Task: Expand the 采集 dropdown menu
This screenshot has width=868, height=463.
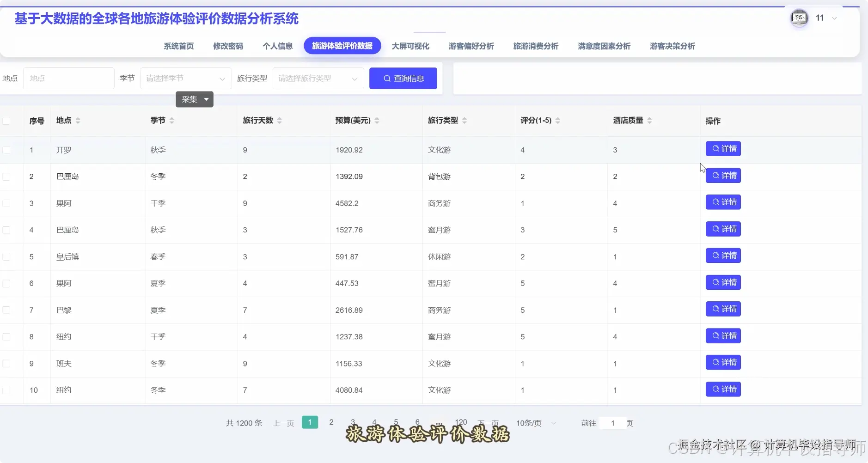Action: click(206, 99)
